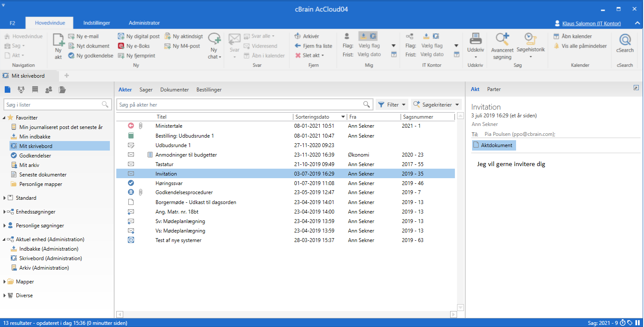Switch to the Administrator ribbon tab

coord(144,23)
